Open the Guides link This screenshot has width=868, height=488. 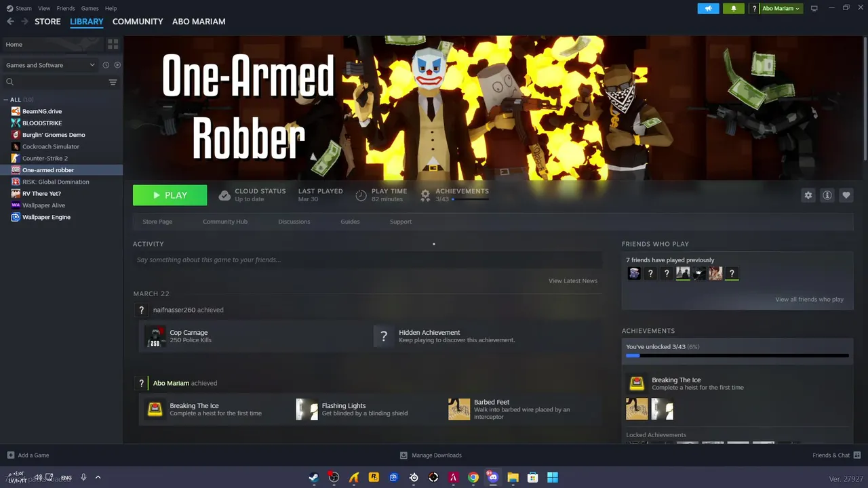(x=350, y=222)
